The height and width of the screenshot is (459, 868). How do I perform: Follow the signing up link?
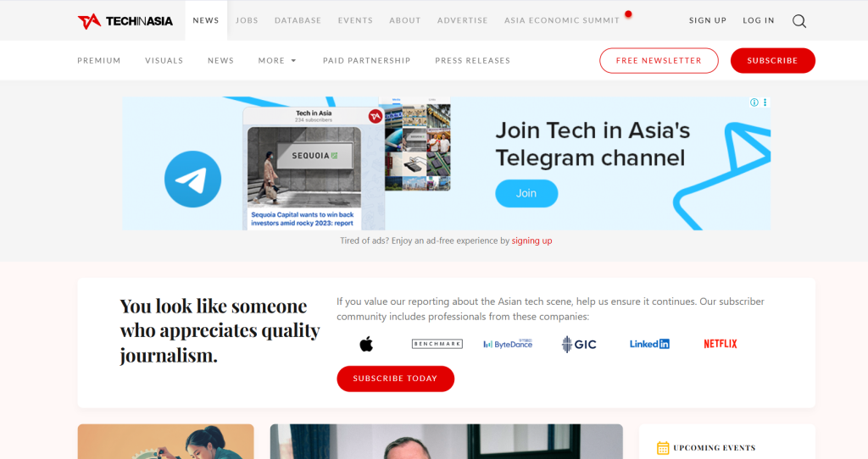click(531, 241)
